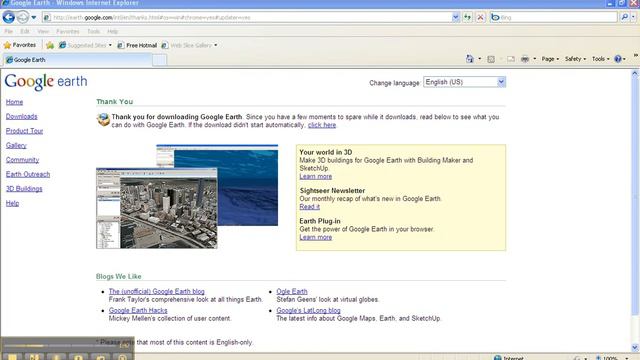
Task: Click the Home icon in command bar
Action: pyautogui.click(x=470, y=59)
